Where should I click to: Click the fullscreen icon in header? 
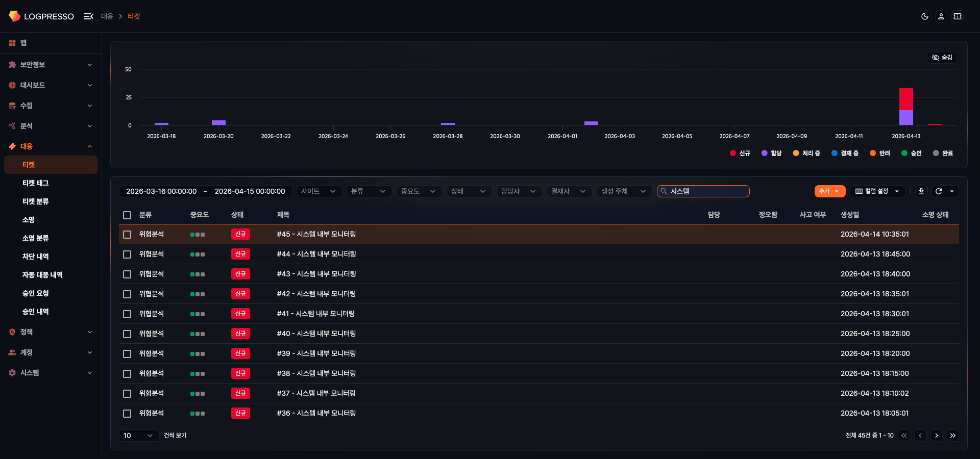point(958,16)
